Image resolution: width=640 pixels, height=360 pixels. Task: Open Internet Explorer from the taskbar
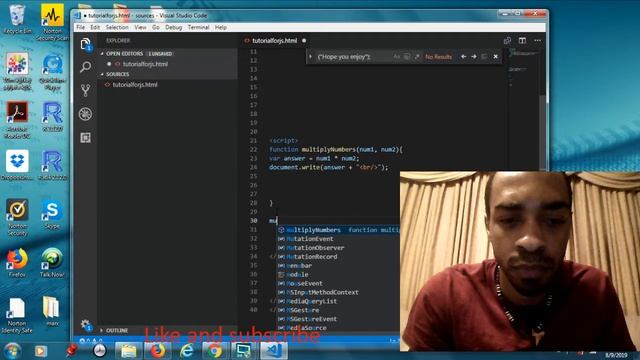pyautogui.click(x=187, y=351)
